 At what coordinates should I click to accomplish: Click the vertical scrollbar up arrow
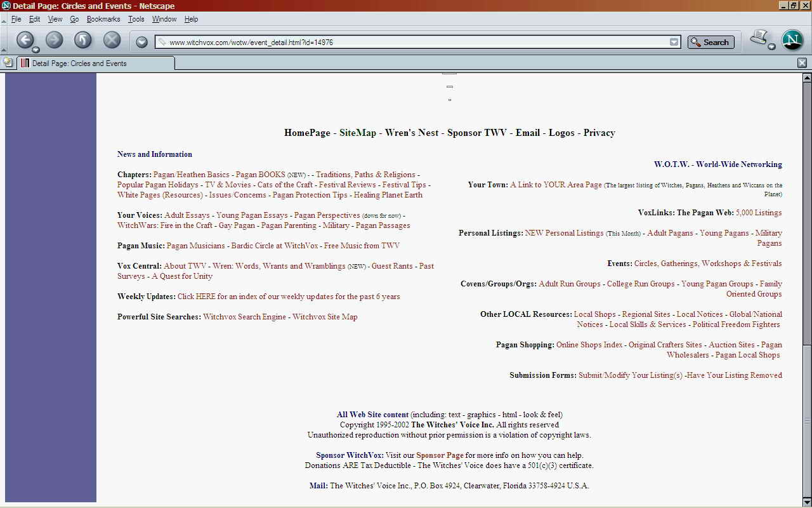point(807,77)
